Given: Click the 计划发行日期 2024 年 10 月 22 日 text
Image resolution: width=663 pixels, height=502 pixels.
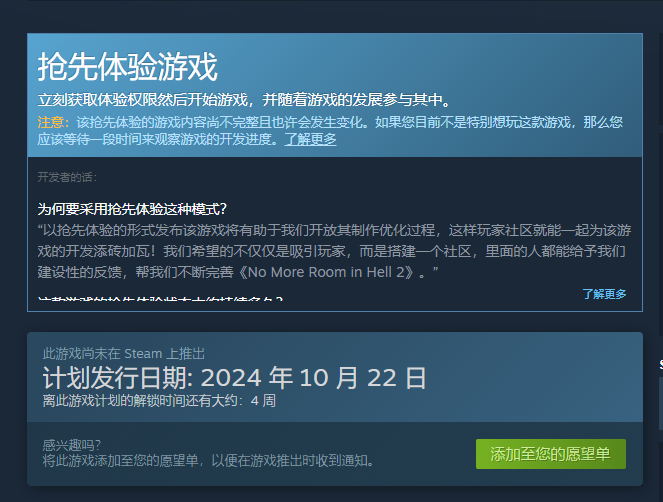Looking at the screenshot, I should [235, 378].
